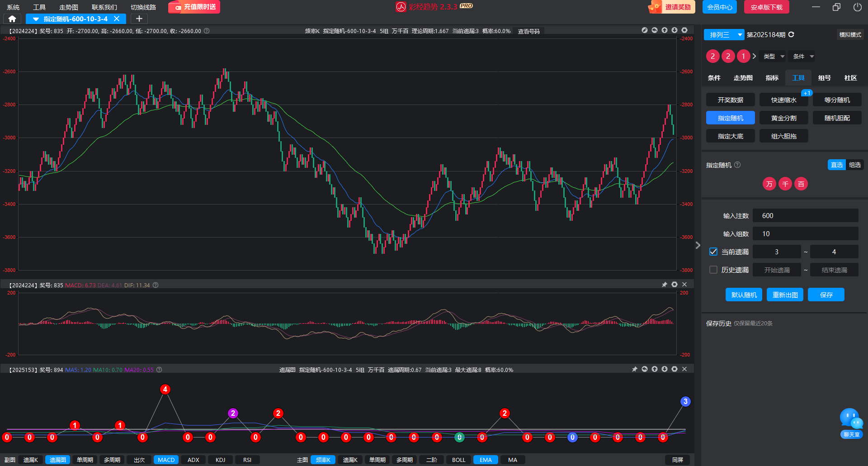Open the 走势图 menu
This screenshot has height=466, width=868.
coord(69,7)
